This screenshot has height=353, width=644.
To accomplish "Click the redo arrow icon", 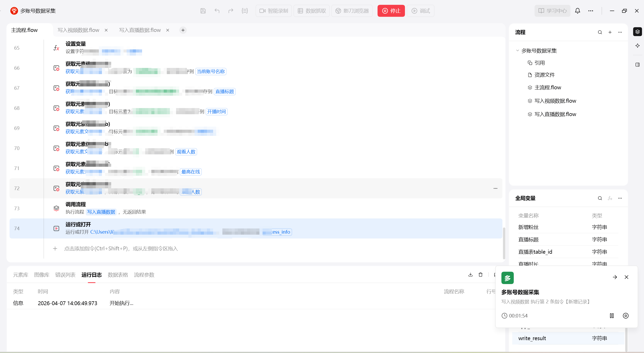I will point(231,11).
